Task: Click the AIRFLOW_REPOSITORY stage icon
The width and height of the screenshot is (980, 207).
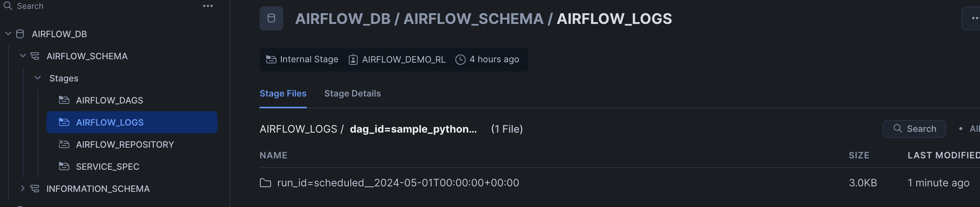Action: point(64,144)
